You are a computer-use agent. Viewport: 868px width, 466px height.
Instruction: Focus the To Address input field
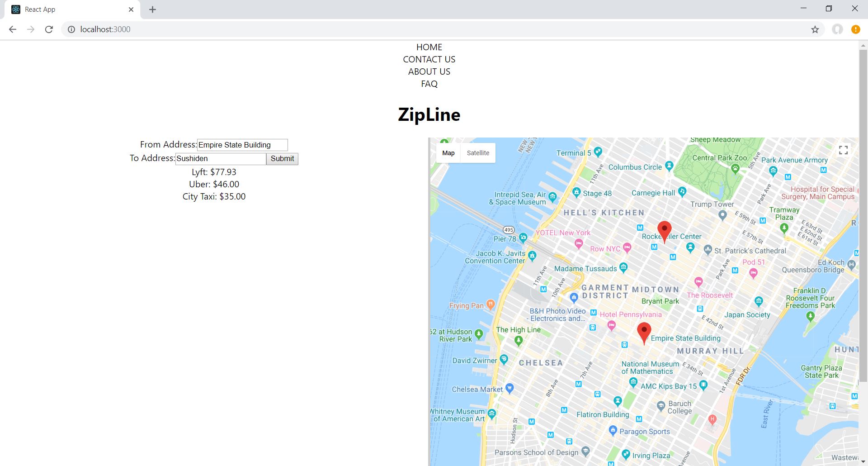coord(221,159)
